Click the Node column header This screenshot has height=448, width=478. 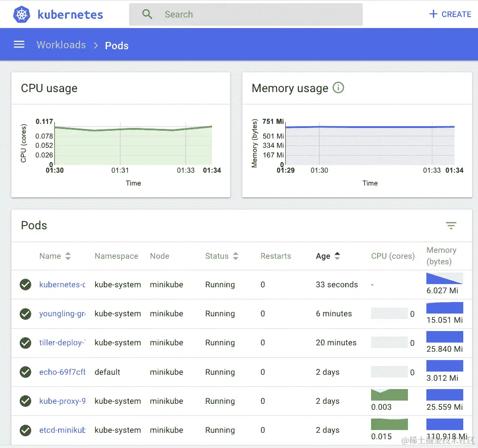tap(159, 256)
